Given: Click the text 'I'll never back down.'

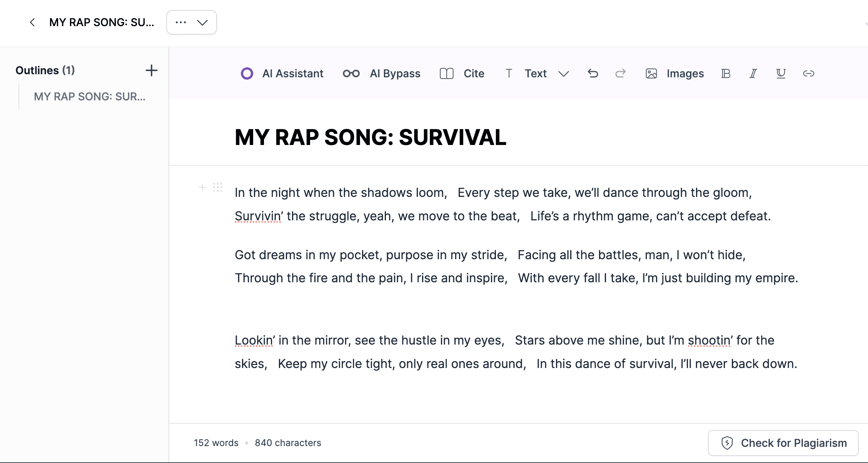Looking at the screenshot, I should pos(739,364).
